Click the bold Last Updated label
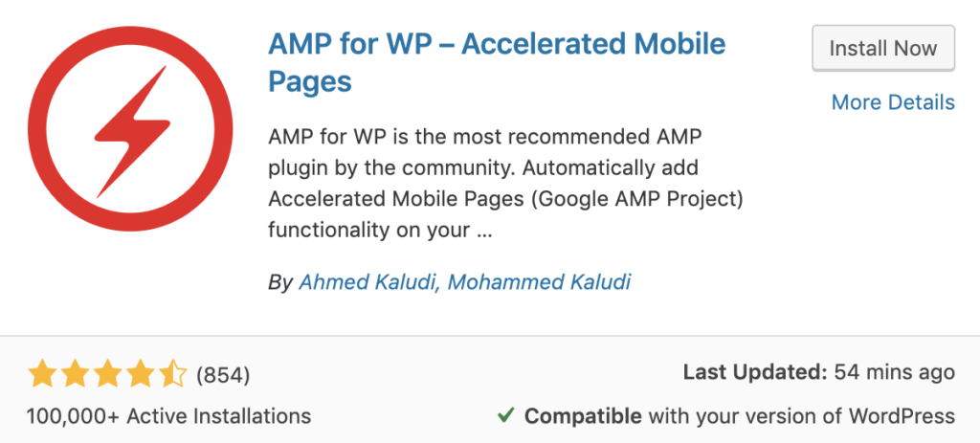The width and height of the screenshot is (980, 443). 756,373
